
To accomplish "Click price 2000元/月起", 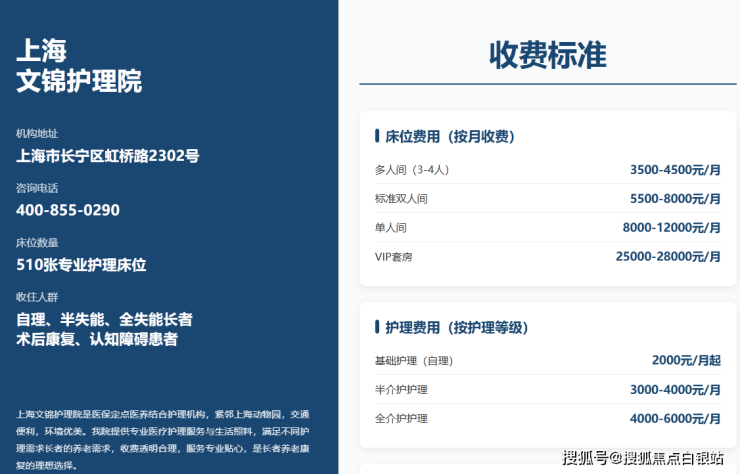I will tap(687, 360).
